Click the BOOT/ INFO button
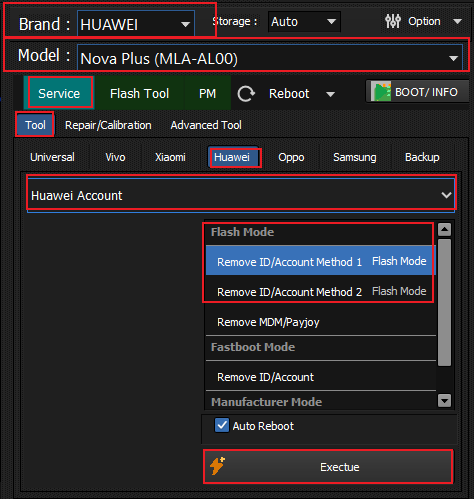Viewport: 474px width, 499px height. [418, 91]
